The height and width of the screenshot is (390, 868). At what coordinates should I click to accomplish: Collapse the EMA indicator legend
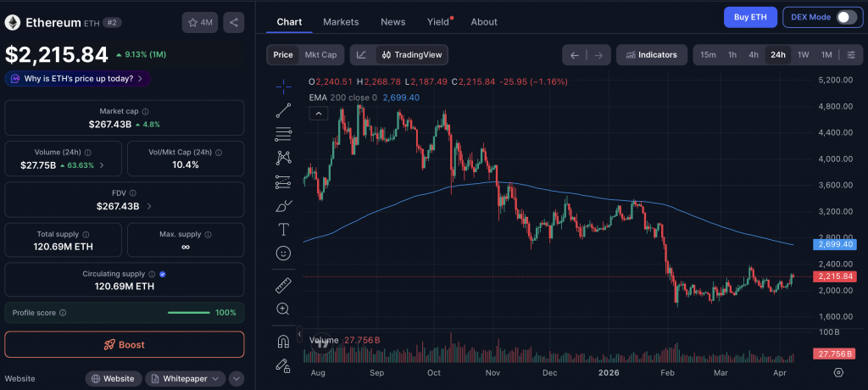point(318,113)
